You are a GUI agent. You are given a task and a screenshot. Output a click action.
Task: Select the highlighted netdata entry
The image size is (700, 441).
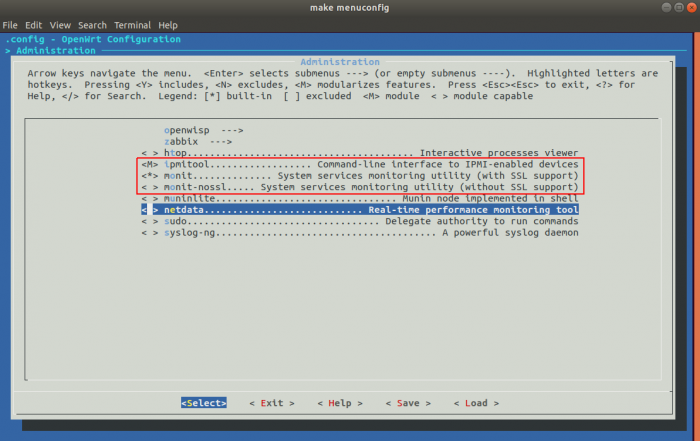tap(360, 210)
